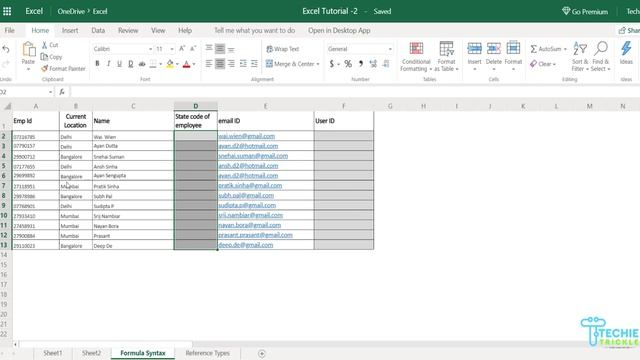Click Go Premium
Viewport: 640px width, 360px height.
click(x=585, y=11)
